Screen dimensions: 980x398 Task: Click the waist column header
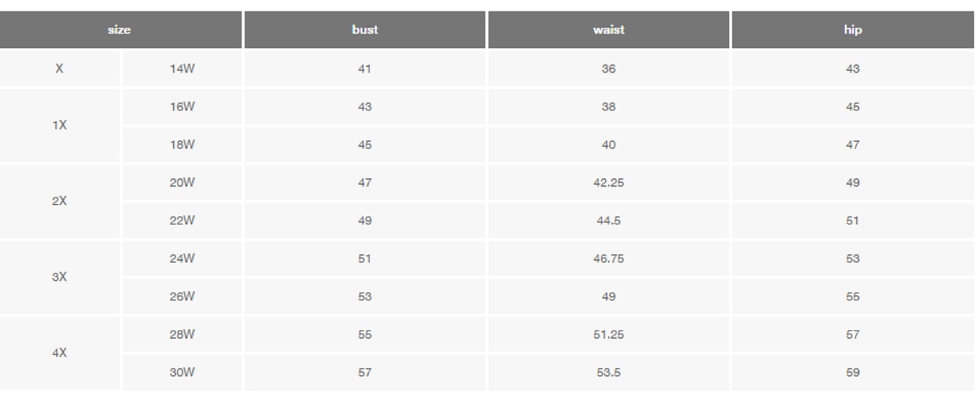[609, 29]
